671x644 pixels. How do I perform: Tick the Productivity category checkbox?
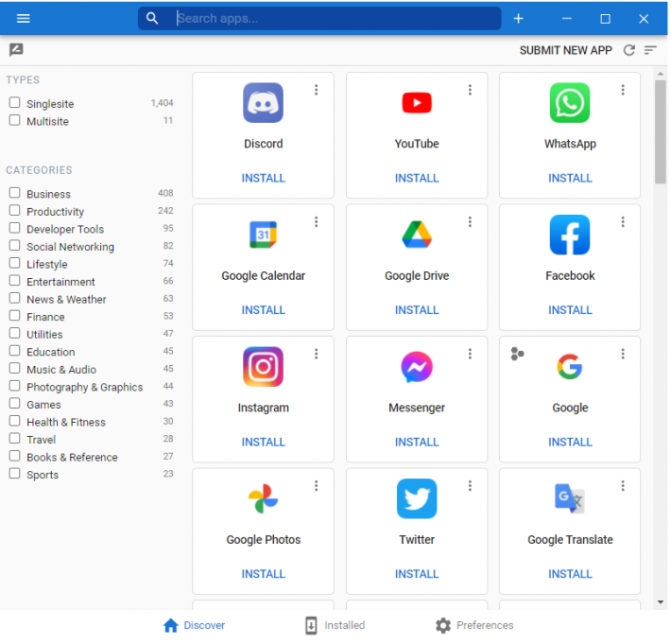[14, 210]
